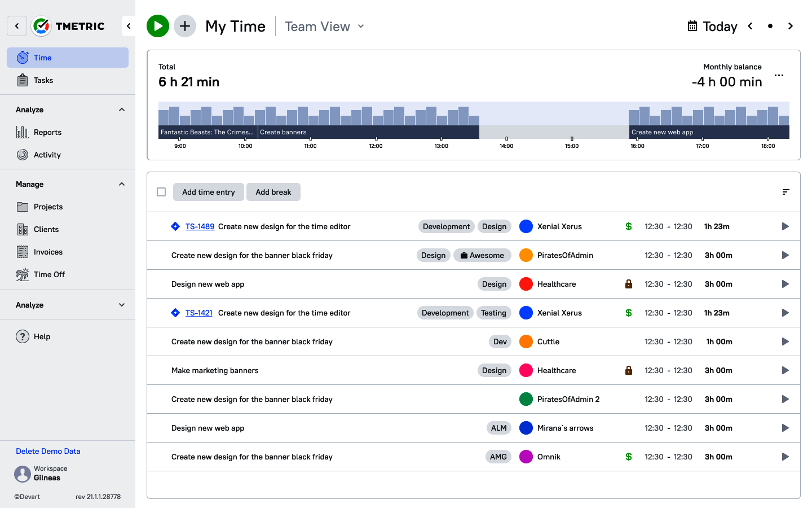Screen dimensions: 812x508
Task: Toggle the select all entries checkbox
Action: pos(161,192)
